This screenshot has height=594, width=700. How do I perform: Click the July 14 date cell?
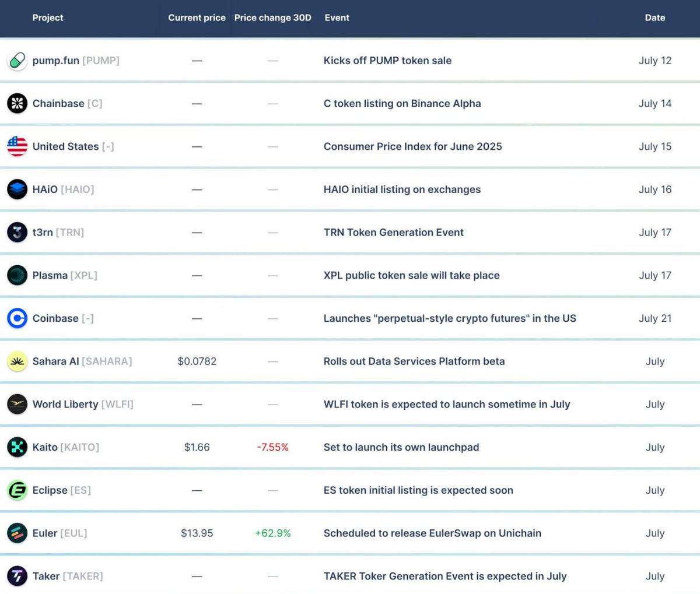pos(655,104)
